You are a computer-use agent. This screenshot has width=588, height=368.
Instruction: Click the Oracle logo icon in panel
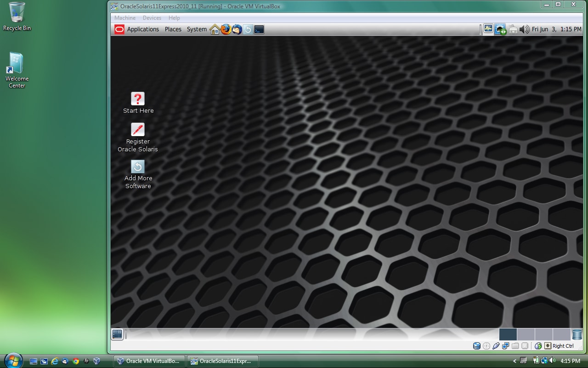tap(119, 29)
